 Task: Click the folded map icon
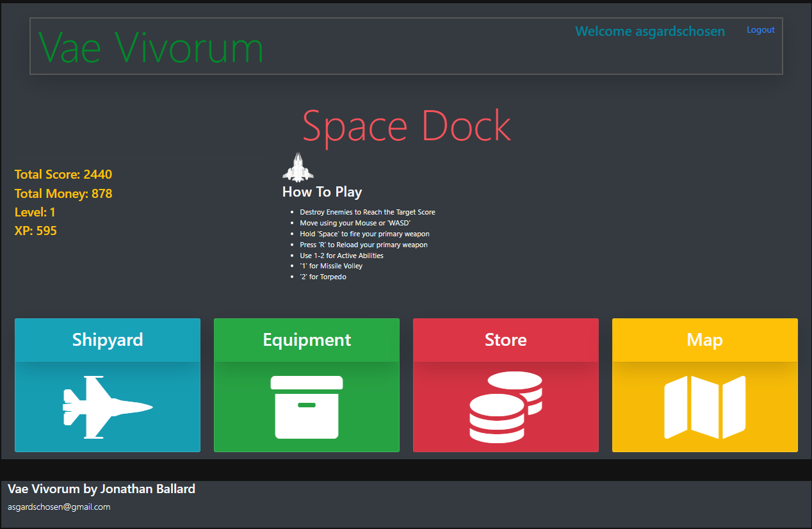[705, 407]
